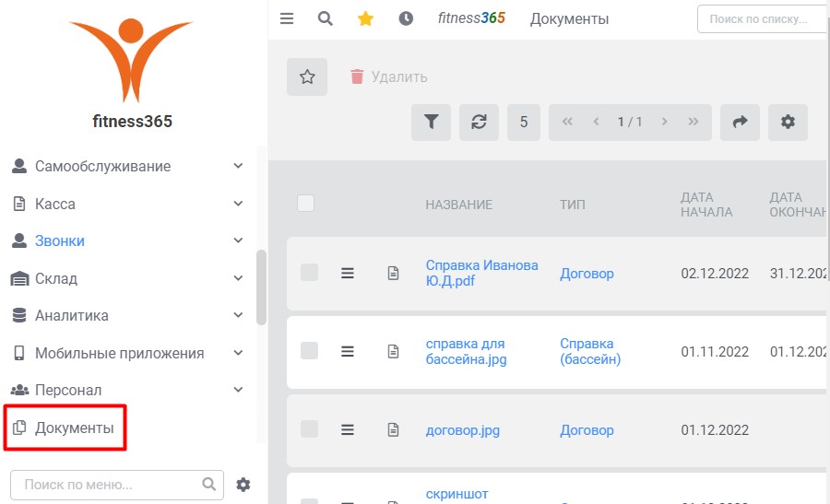830x504 pixels.
Task: Open Персонал in sidebar
Action: 68,390
